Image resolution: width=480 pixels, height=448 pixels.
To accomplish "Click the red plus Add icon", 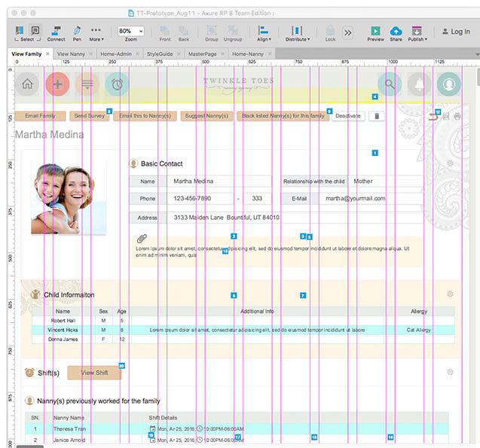I will pos(57,84).
